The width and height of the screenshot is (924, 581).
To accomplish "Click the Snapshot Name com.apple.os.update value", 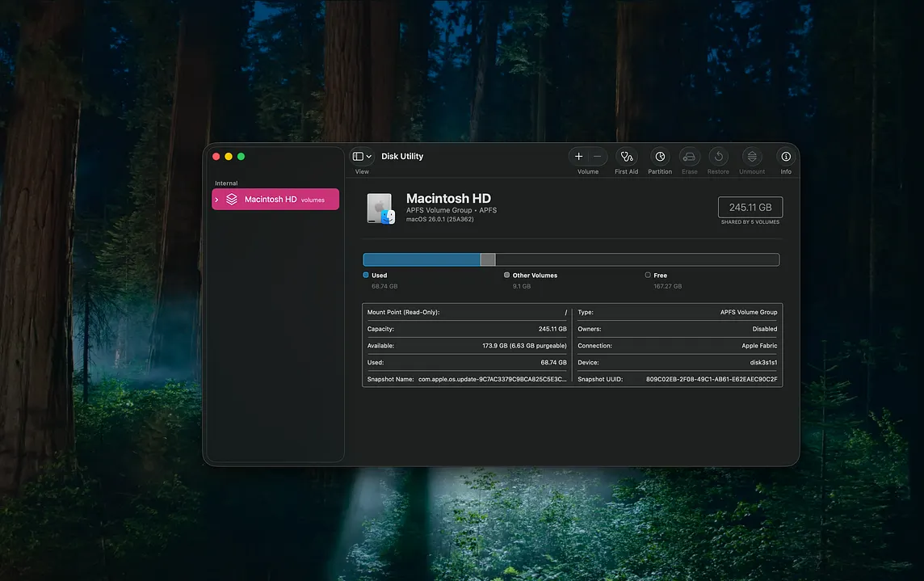I will [493, 379].
